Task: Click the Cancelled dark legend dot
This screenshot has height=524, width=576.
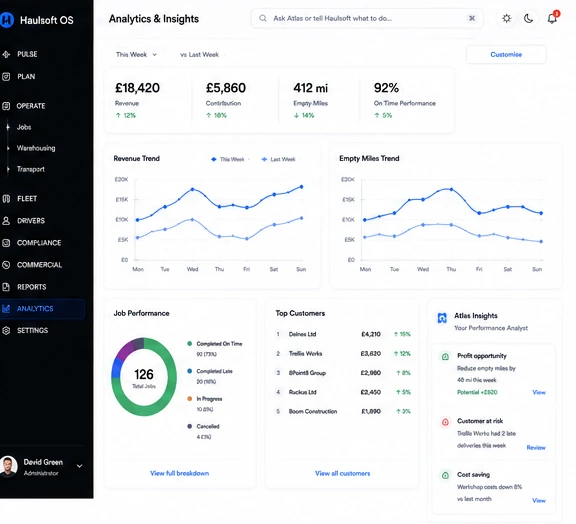Action: [190, 426]
